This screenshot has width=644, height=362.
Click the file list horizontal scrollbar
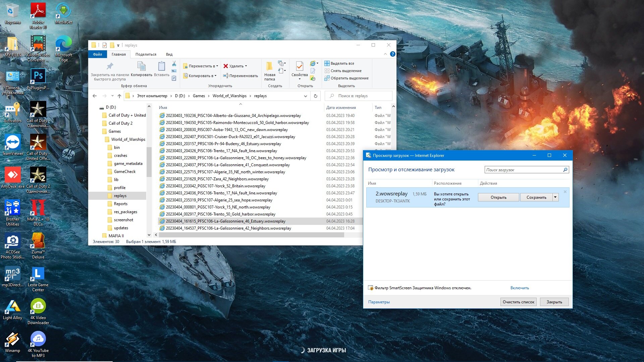[x=252, y=235]
